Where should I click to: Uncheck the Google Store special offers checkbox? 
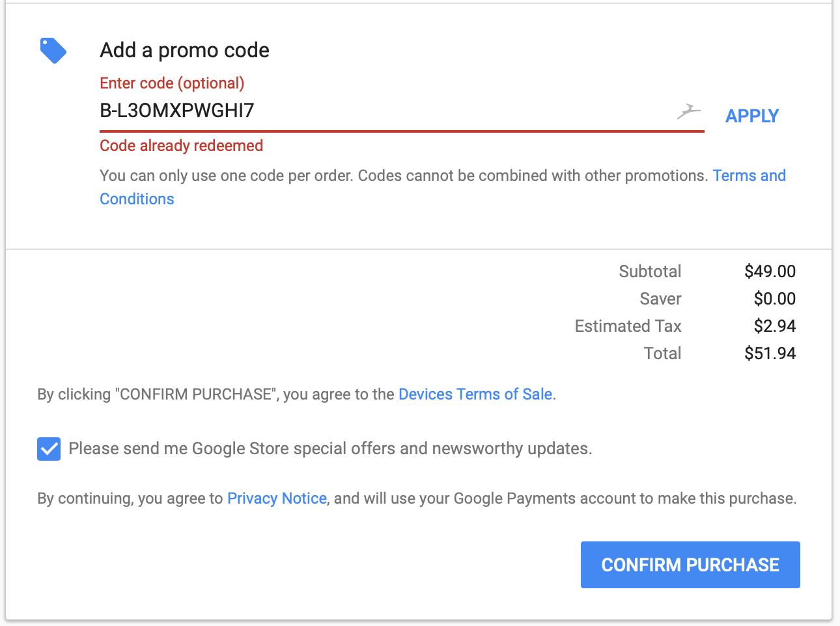[49, 449]
